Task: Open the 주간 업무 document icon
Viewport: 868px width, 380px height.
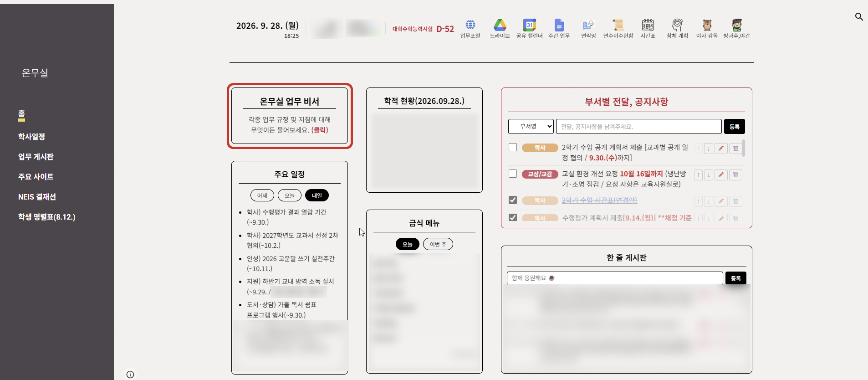Action: (x=559, y=25)
